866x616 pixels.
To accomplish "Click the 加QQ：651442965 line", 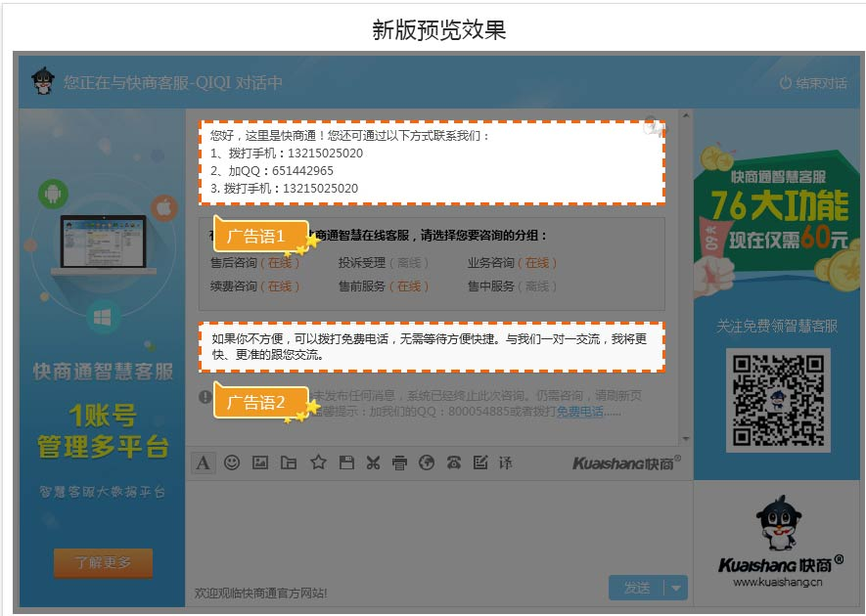I will 272,170.
